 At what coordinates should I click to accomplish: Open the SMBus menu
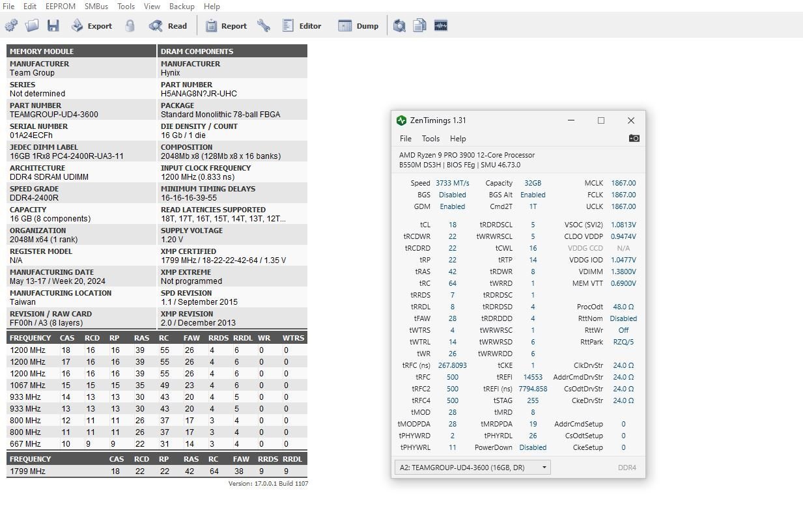(96, 7)
